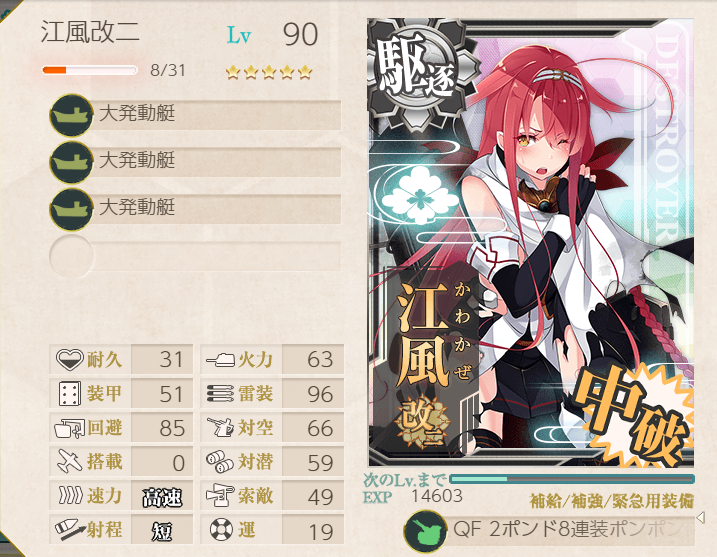Click the 火力 firepower gun icon
This screenshot has width=717, height=557.
[221, 360]
